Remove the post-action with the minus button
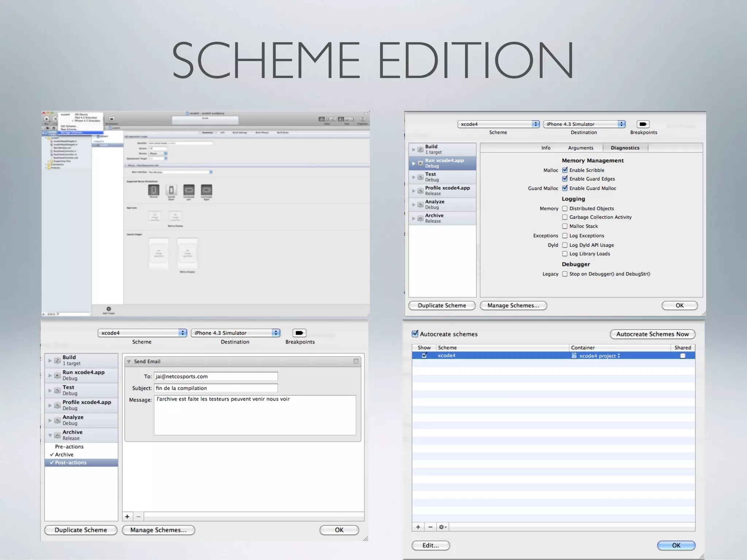 (x=138, y=517)
